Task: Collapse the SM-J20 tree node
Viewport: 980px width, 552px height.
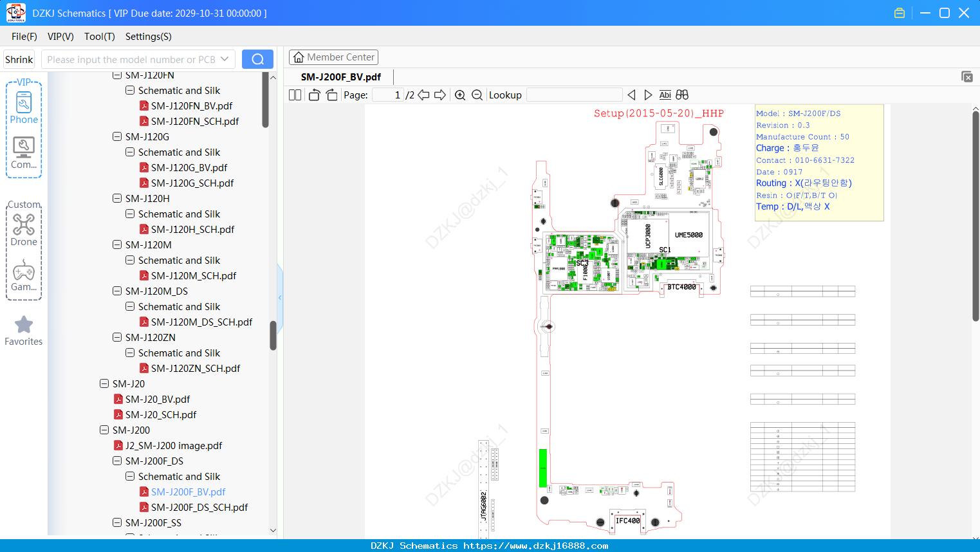Action: coord(104,383)
